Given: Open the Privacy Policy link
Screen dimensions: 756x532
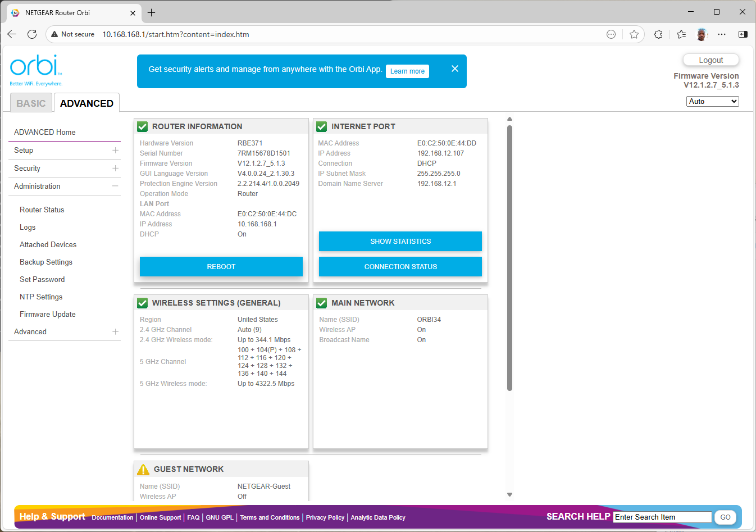Looking at the screenshot, I should pos(325,517).
